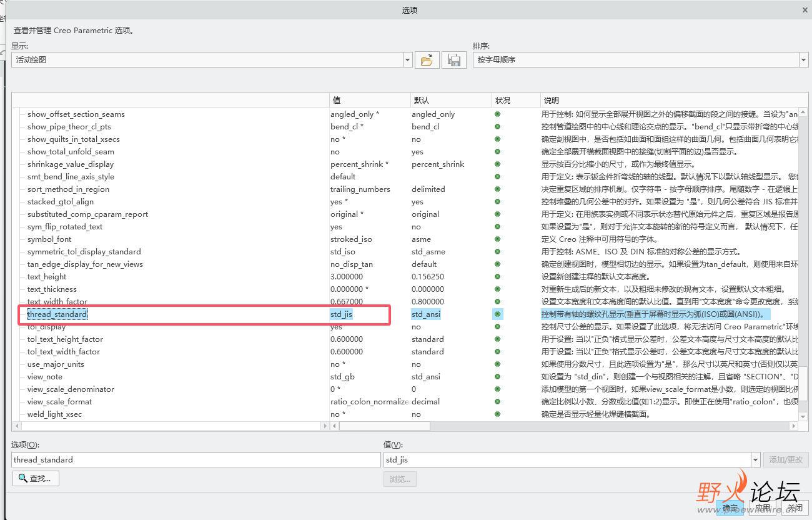Click the status dot in thread_standard row
Image resolution: width=812 pixels, height=520 pixels.
[x=498, y=314]
